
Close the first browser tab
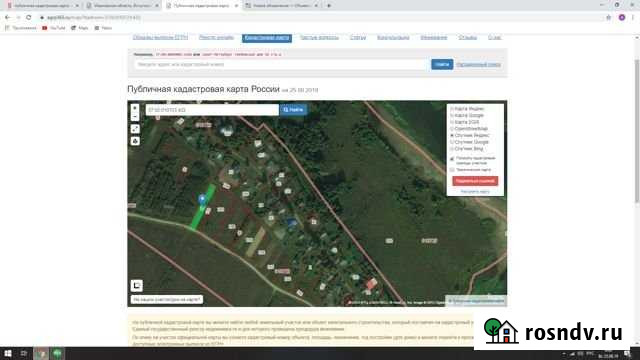(77, 6)
